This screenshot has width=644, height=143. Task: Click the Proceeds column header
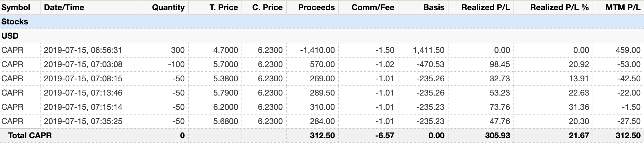316,7
